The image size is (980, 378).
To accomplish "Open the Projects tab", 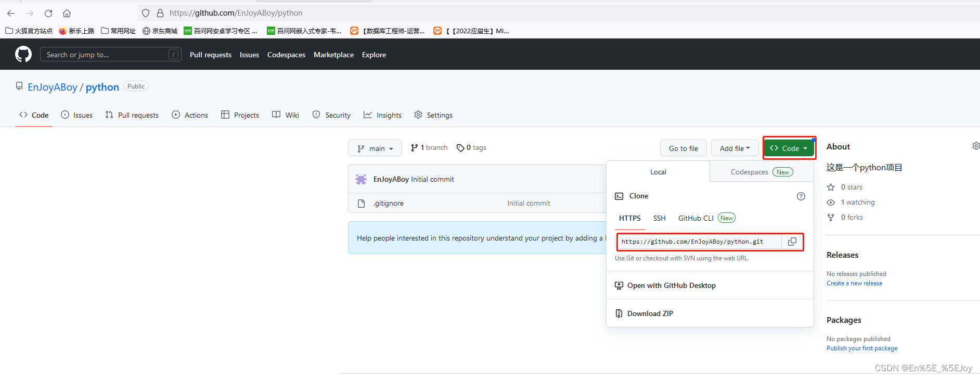I will coord(240,115).
